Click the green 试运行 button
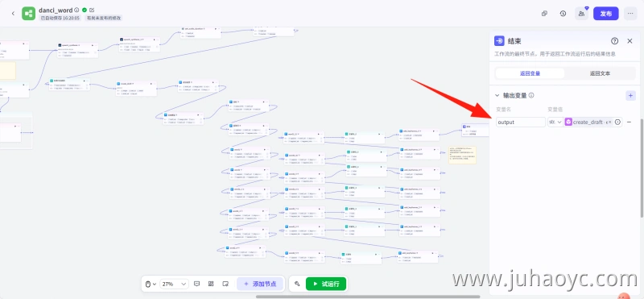The width and height of the screenshot is (644, 299). (326, 284)
